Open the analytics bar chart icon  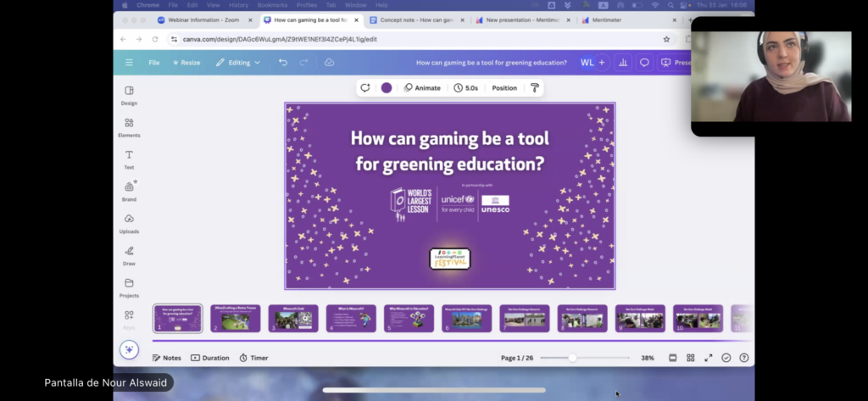623,63
